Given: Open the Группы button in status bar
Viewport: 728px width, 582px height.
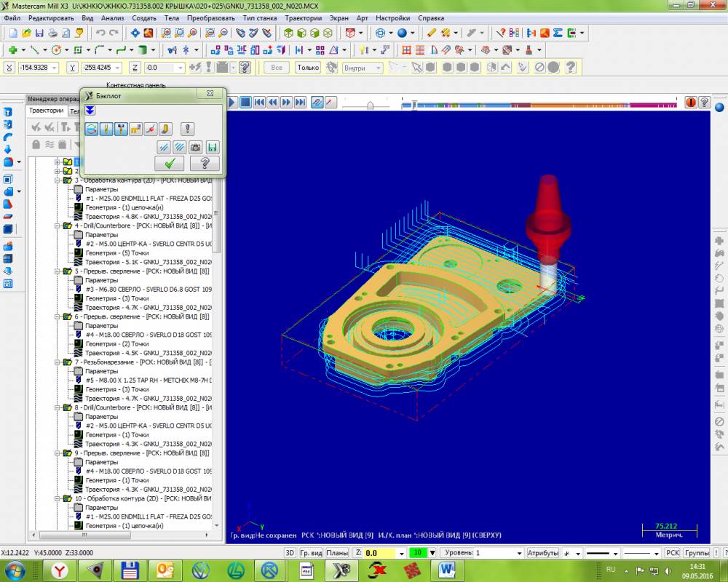Looking at the screenshot, I should pyautogui.click(x=697, y=553).
